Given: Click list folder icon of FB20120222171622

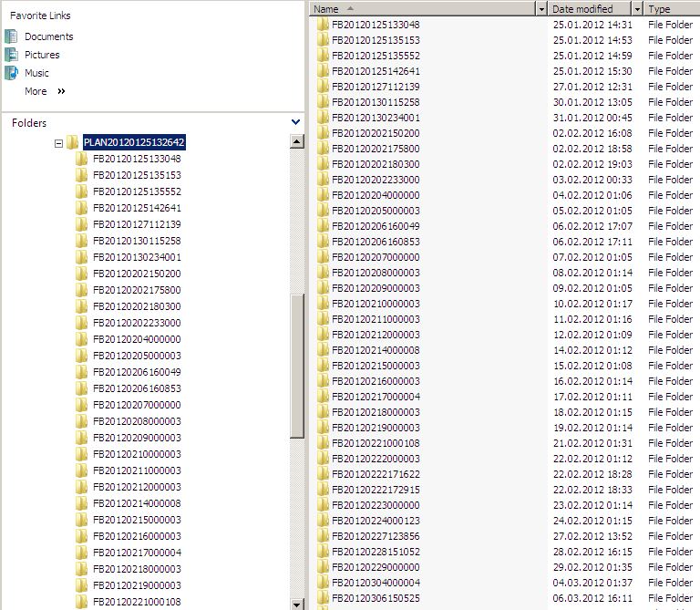Looking at the screenshot, I should (x=323, y=474).
